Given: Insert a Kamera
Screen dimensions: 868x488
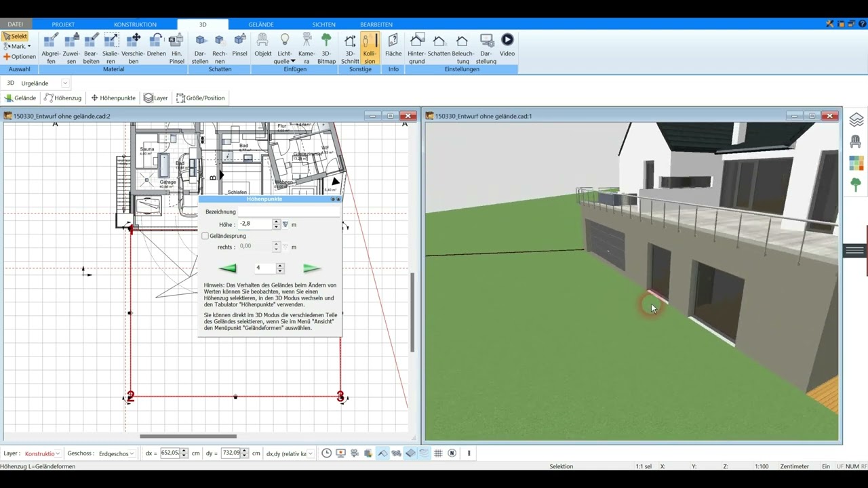Looking at the screenshot, I should coord(307,48).
